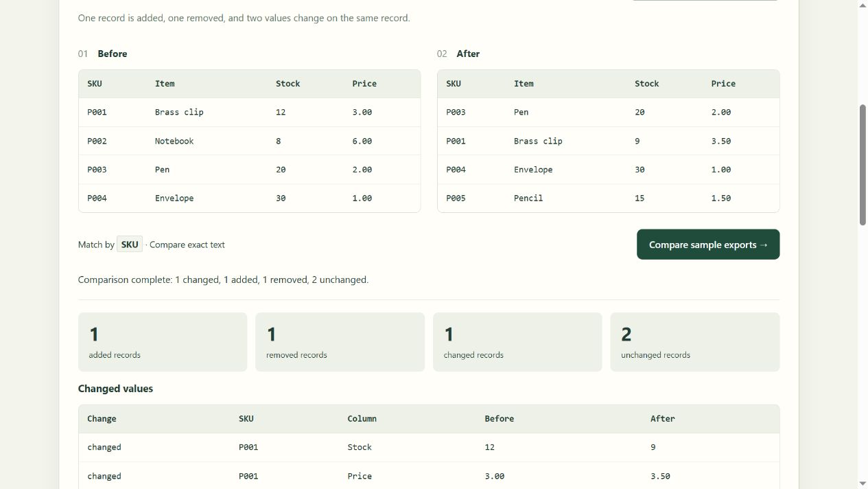The height and width of the screenshot is (489, 868).
Task: Click SKU P002 in the Before table
Action: point(97,141)
